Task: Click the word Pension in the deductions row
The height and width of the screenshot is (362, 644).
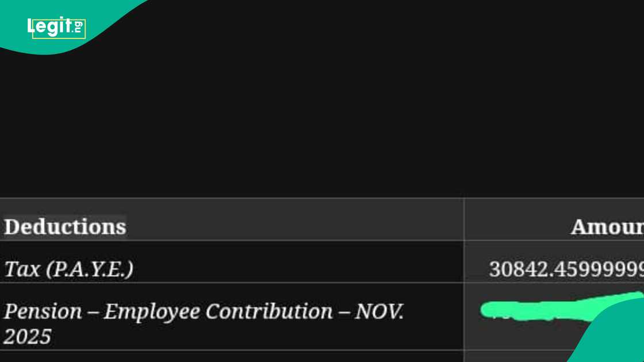Action: point(43,311)
